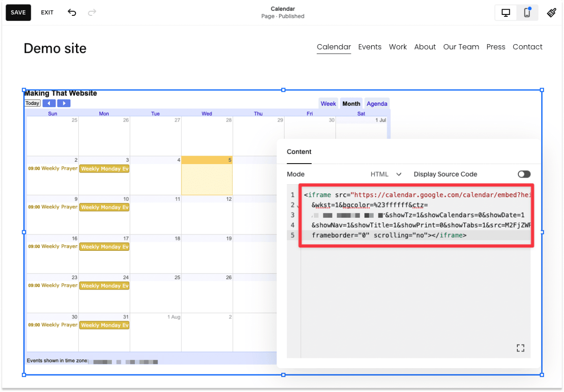564x392 pixels.
Task: Click the EXIT button
Action: [47, 13]
